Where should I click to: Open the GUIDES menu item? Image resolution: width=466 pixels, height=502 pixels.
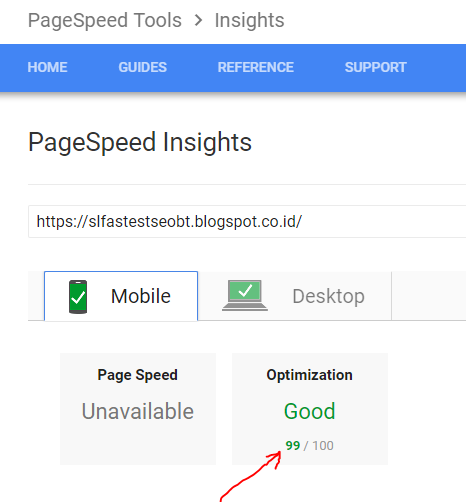(x=143, y=67)
